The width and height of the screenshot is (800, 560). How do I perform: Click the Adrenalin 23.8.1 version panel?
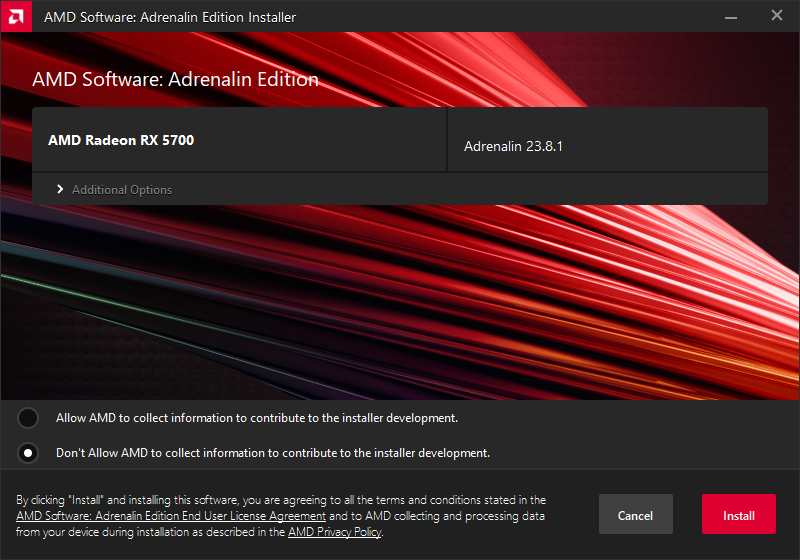click(607, 146)
